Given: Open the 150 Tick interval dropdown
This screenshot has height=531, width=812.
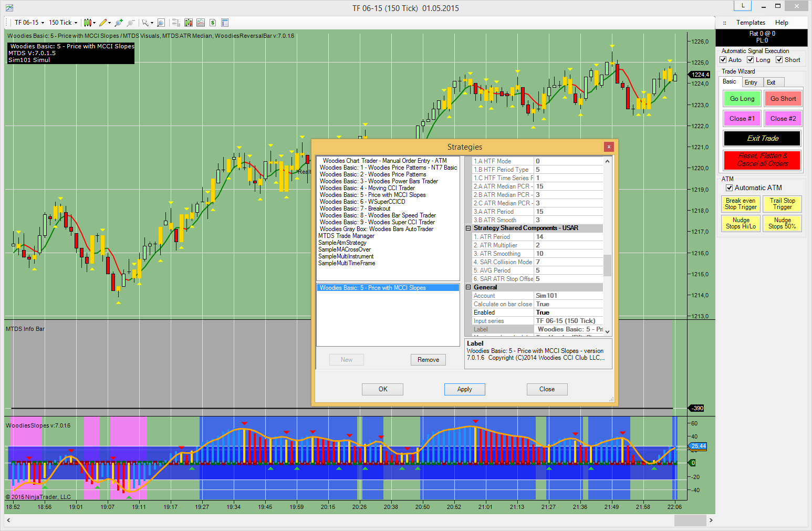Looking at the screenshot, I should (63, 23).
